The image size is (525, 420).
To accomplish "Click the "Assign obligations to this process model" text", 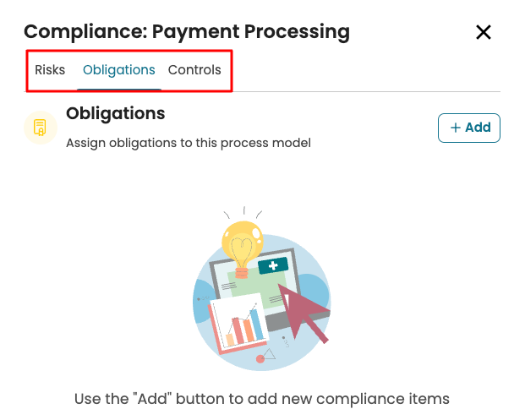I will click(x=189, y=143).
